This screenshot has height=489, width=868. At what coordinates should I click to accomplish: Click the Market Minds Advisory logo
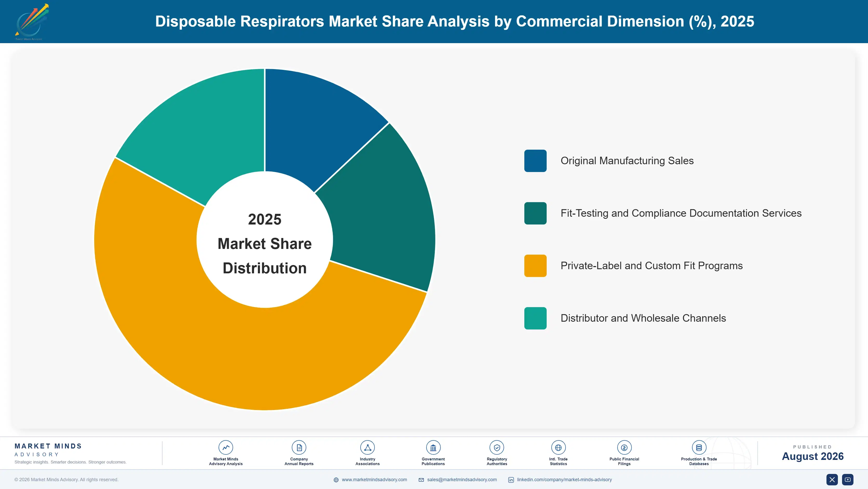click(x=32, y=22)
